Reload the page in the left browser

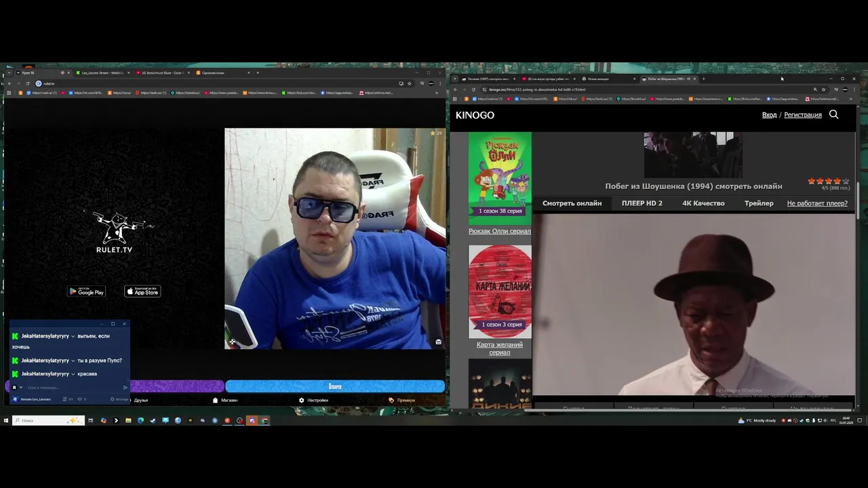[28, 83]
